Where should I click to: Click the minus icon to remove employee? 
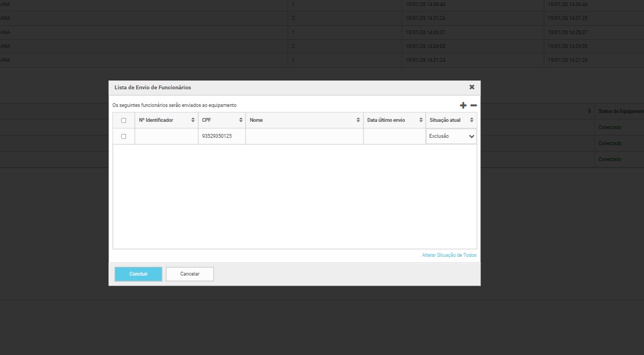pyautogui.click(x=473, y=105)
